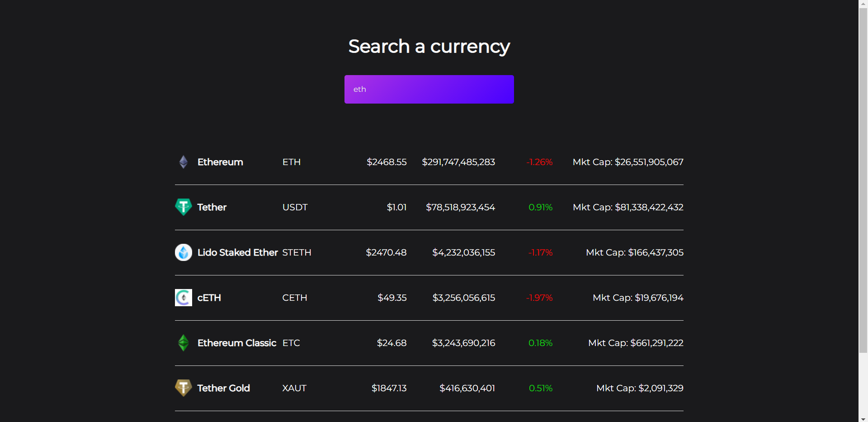Viewport: 868px width, 422px height.
Task: Click the scrollbar down arrow
Action: 863,418
